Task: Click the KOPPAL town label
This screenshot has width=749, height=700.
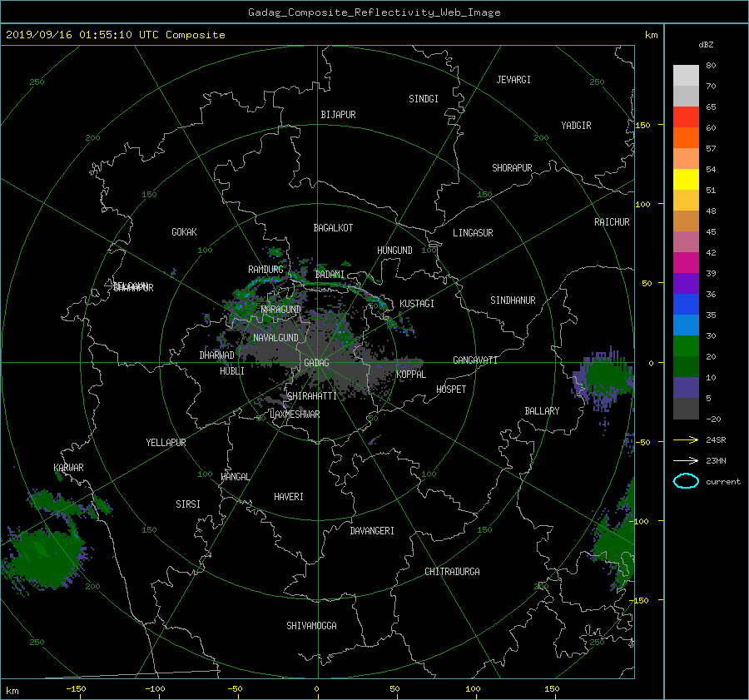Action: 411,375
